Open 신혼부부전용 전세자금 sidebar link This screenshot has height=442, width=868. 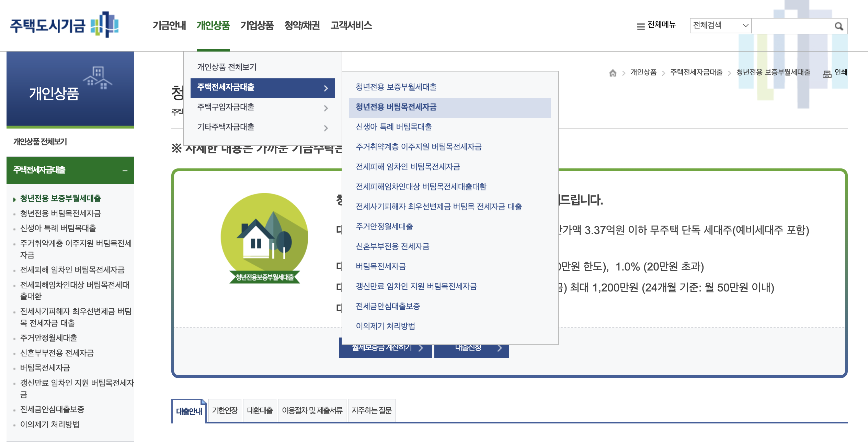(57, 353)
